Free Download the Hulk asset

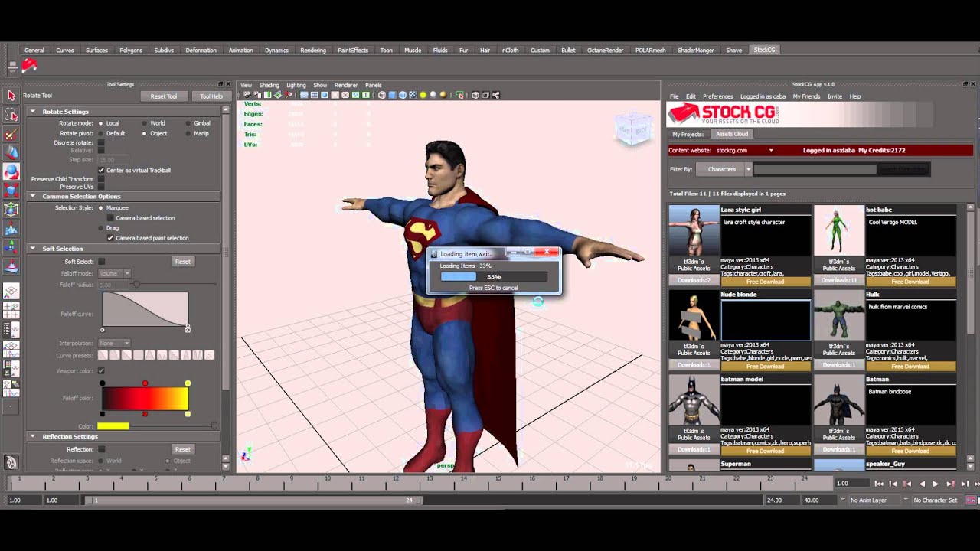(910, 366)
